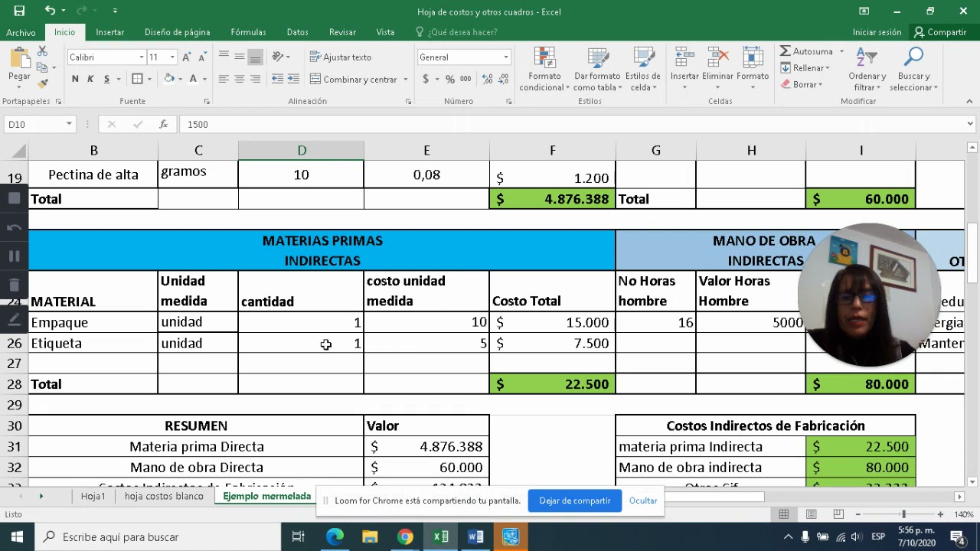The image size is (980, 551).
Task: Open Buscar y seleccionar menu
Action: pyautogui.click(x=914, y=69)
